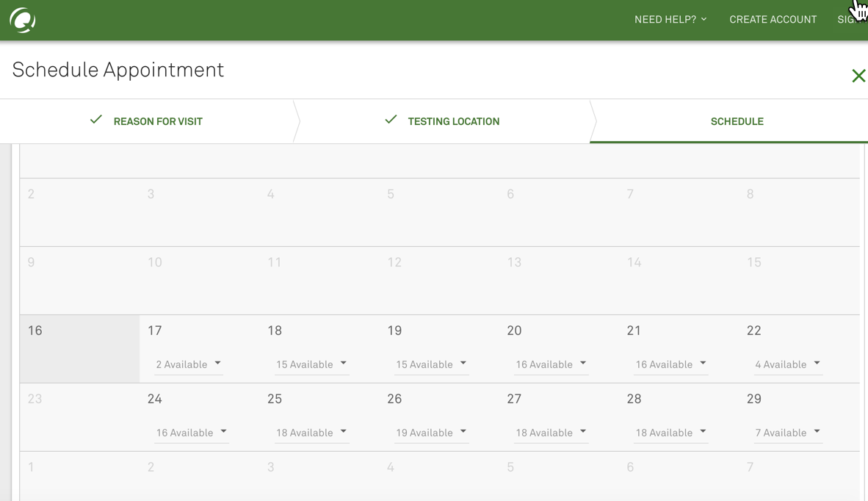The width and height of the screenshot is (868, 501).
Task: Expand 15 Available dropdown on the 19th
Action: tap(431, 364)
